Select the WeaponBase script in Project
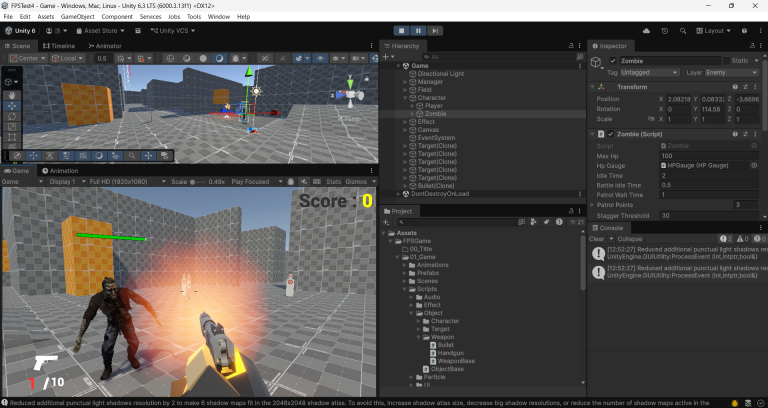 pos(456,361)
